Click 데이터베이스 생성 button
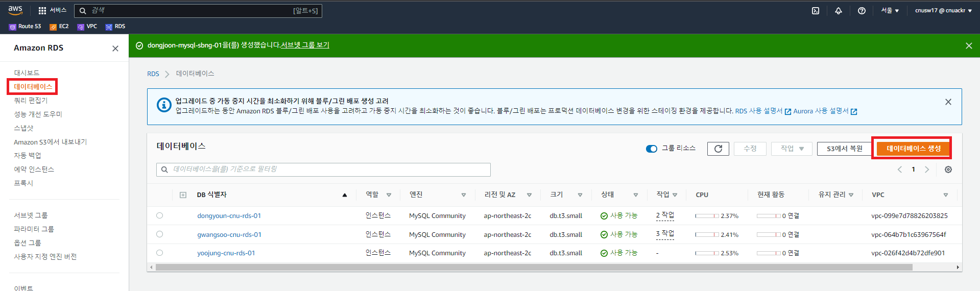The width and height of the screenshot is (980, 291). coord(914,149)
